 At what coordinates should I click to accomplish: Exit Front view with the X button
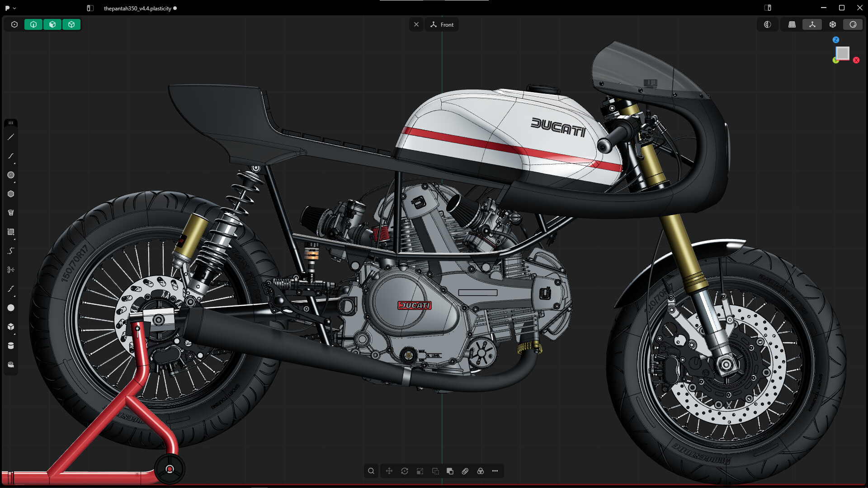(x=416, y=24)
